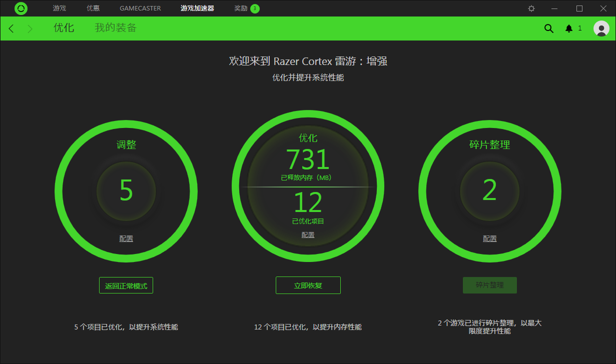Open the user profile avatar
616x364 pixels.
click(601, 28)
